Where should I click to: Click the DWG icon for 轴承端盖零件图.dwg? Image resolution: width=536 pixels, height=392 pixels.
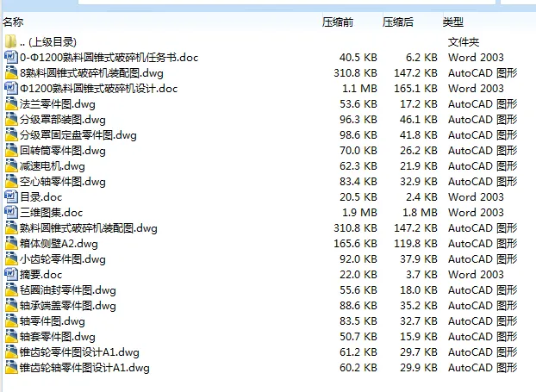(x=11, y=306)
